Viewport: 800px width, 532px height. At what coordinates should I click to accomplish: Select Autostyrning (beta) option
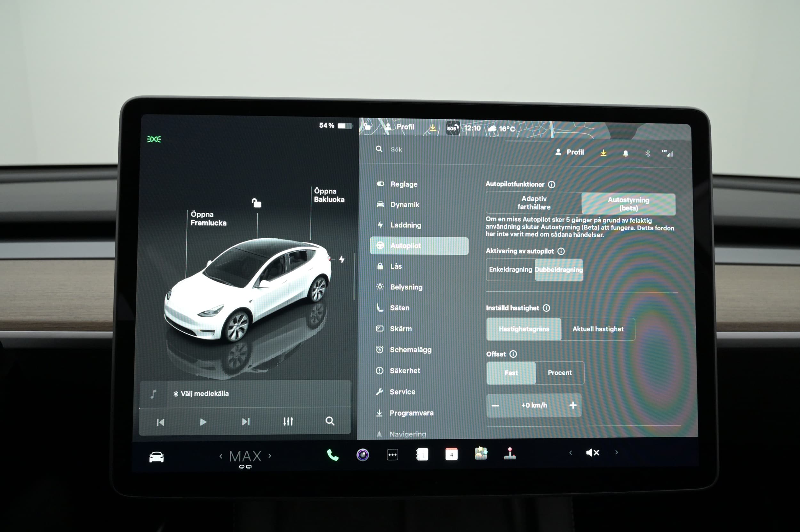click(628, 204)
